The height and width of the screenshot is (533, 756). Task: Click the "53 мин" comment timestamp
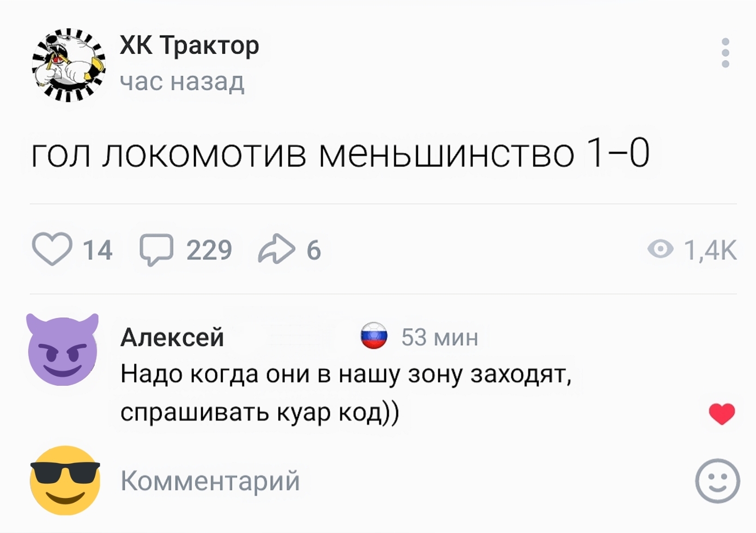click(440, 337)
